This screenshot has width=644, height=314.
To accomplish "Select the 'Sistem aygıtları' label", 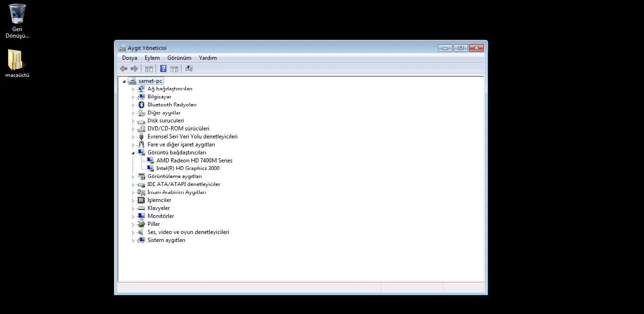I will tap(166, 240).
